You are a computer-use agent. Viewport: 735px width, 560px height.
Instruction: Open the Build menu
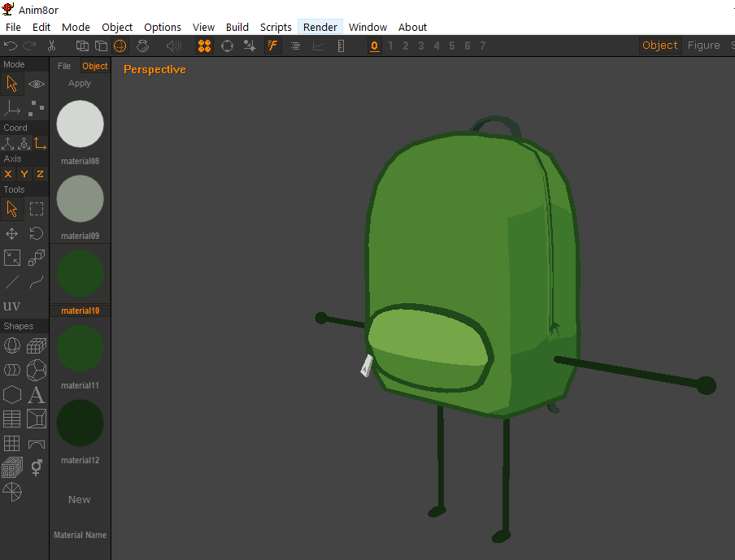(237, 27)
